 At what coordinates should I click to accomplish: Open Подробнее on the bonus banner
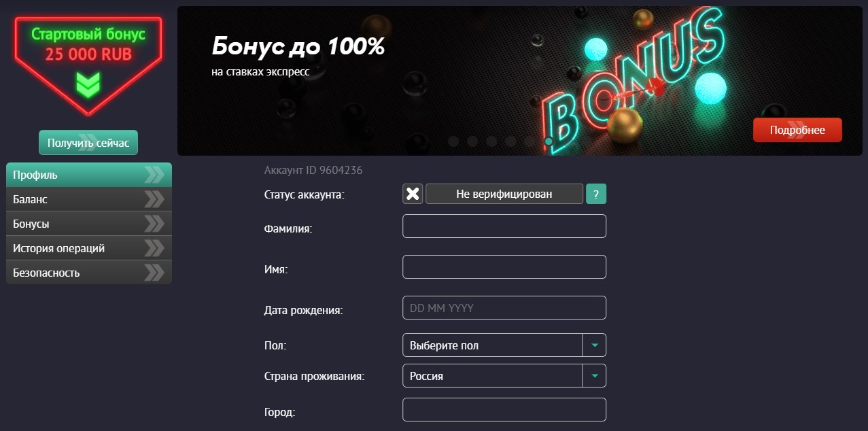point(797,129)
